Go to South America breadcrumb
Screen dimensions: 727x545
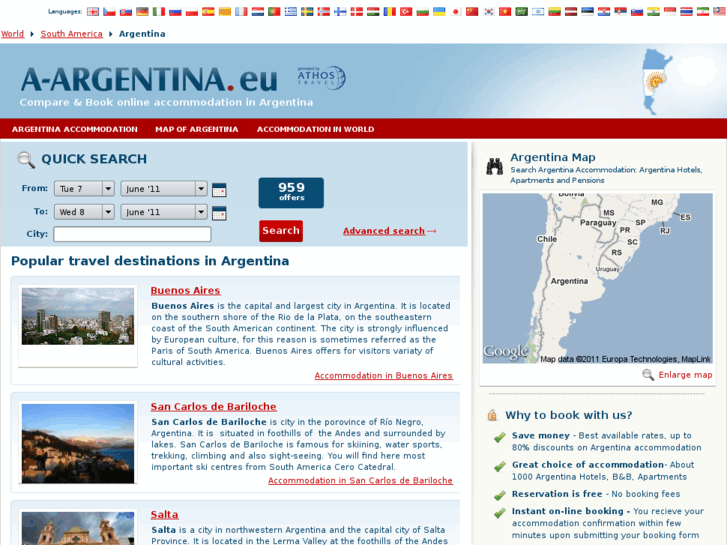click(71, 34)
